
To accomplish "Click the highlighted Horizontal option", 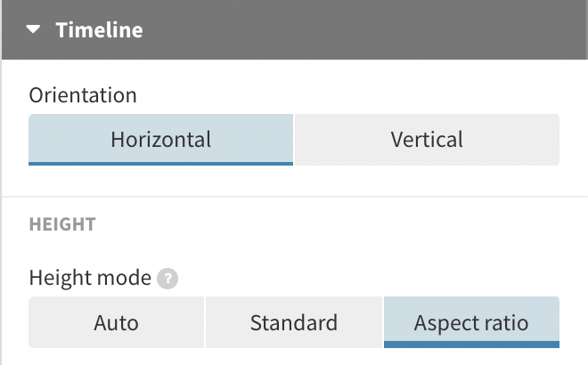I will coord(160,140).
